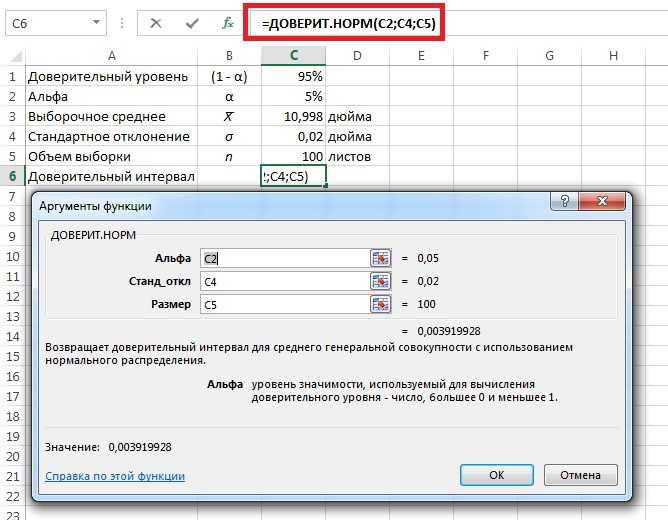This screenshot has height=520, width=668.
Task: Select column B header
Action: tap(229, 56)
